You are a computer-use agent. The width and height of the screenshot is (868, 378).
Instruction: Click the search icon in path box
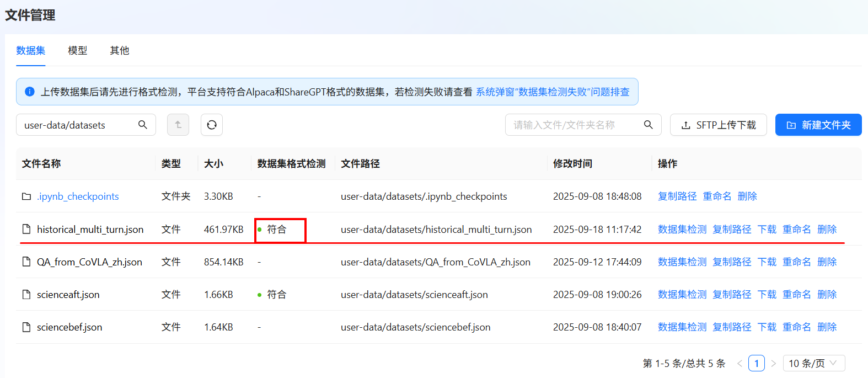tap(143, 125)
